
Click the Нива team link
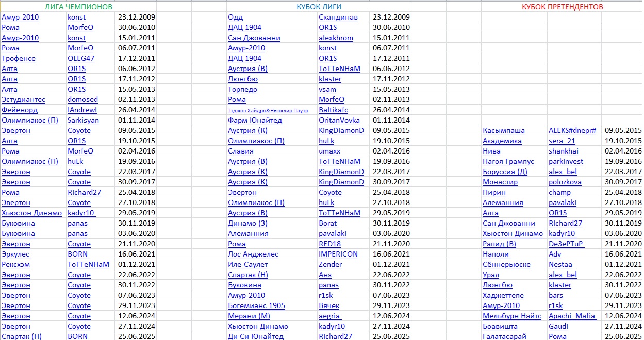491,151
